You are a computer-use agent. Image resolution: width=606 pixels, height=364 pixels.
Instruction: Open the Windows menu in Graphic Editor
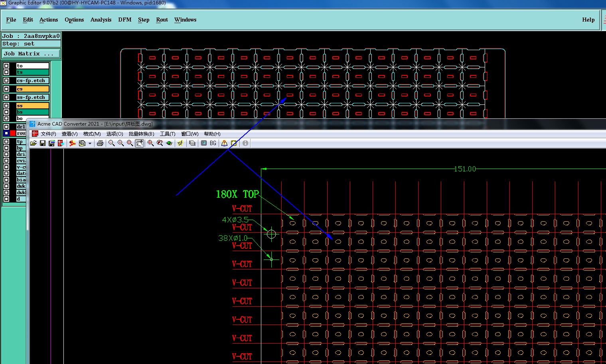pos(186,20)
